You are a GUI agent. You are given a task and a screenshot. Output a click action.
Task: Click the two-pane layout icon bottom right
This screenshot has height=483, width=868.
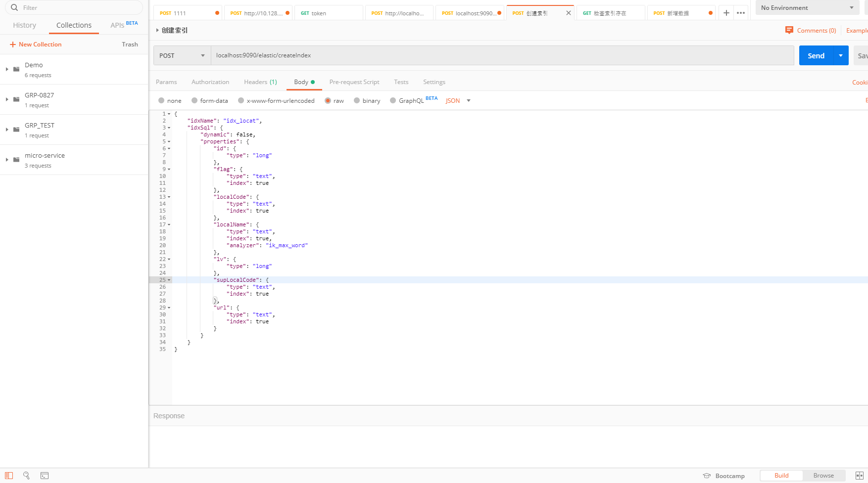(859, 476)
